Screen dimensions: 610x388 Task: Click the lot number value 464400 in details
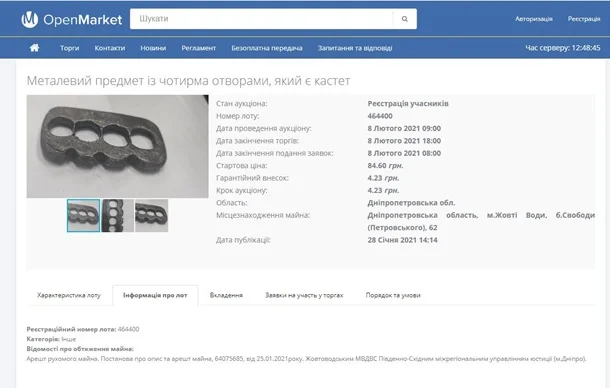click(x=380, y=116)
